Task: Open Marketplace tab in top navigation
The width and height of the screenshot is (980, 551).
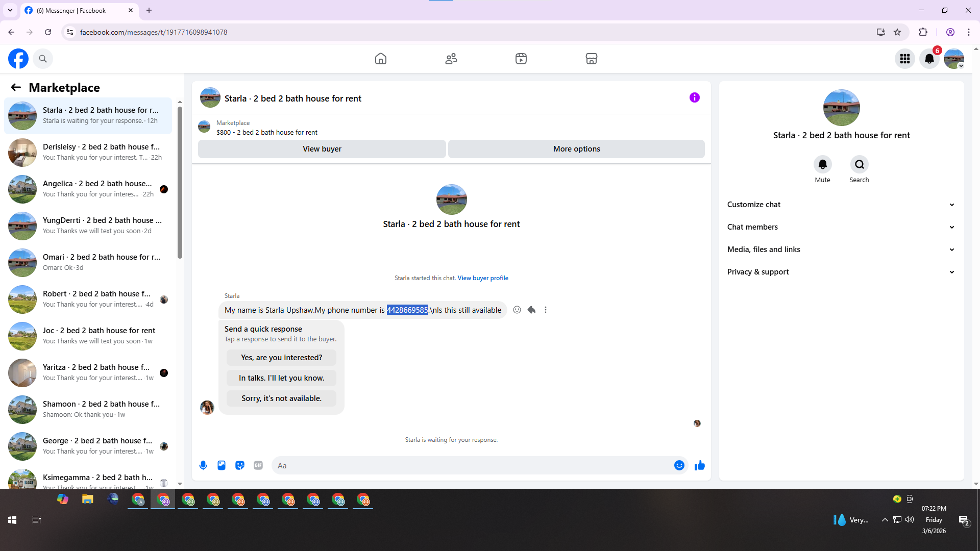Action: (591, 59)
